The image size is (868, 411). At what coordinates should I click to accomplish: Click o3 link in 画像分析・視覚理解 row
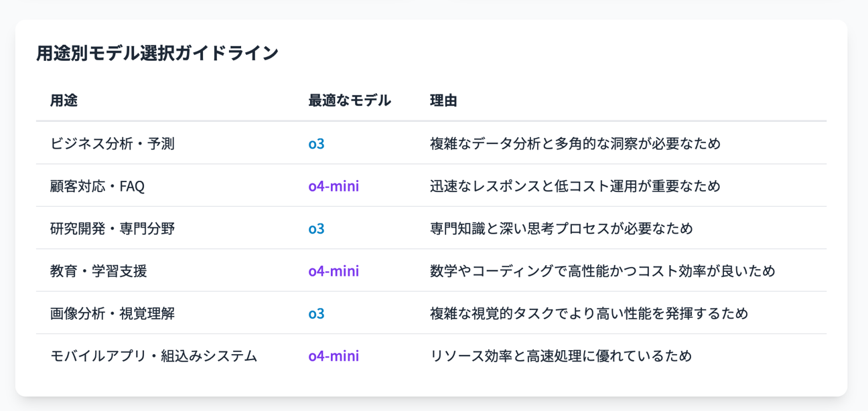(x=316, y=313)
